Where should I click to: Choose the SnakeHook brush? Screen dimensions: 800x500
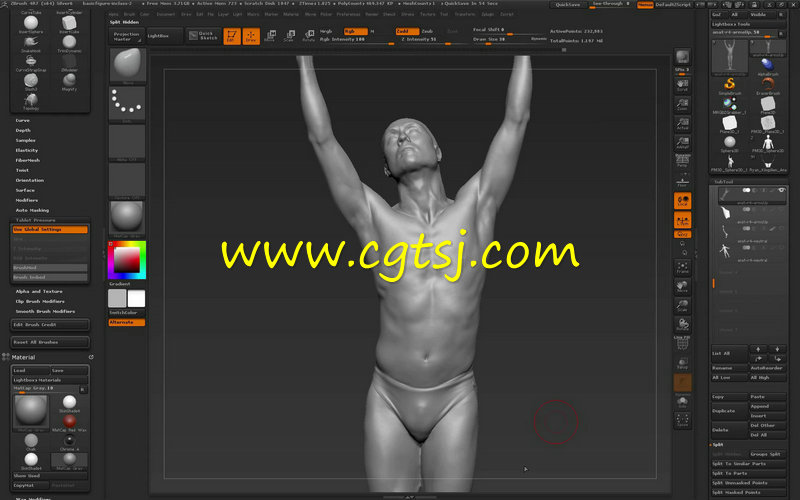pos(31,43)
